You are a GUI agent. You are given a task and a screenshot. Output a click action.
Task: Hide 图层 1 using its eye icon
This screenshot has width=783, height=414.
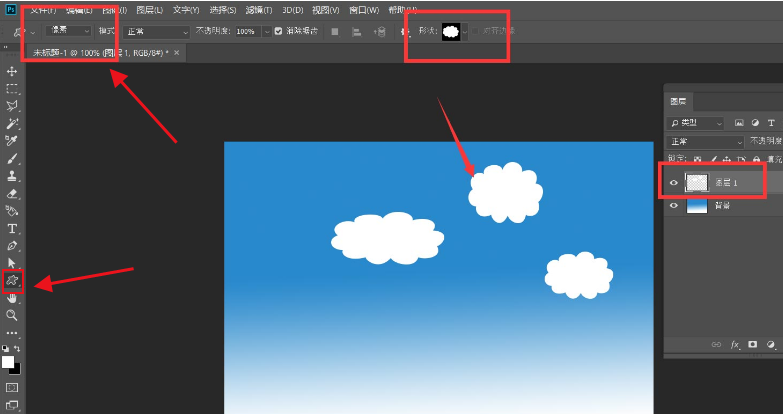point(674,183)
